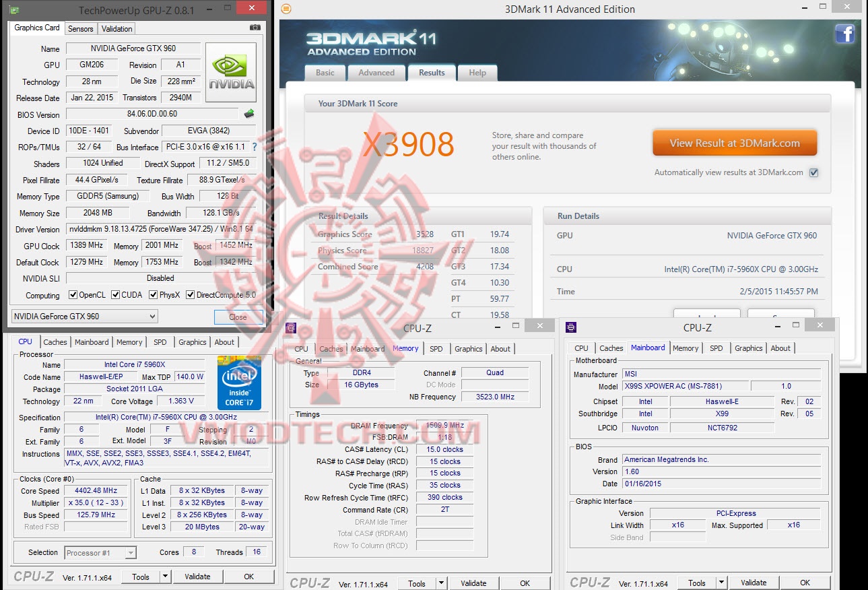Image resolution: width=868 pixels, height=590 pixels.
Task: Click the orange 3DMark 11 title bar icon
Action: (286, 9)
